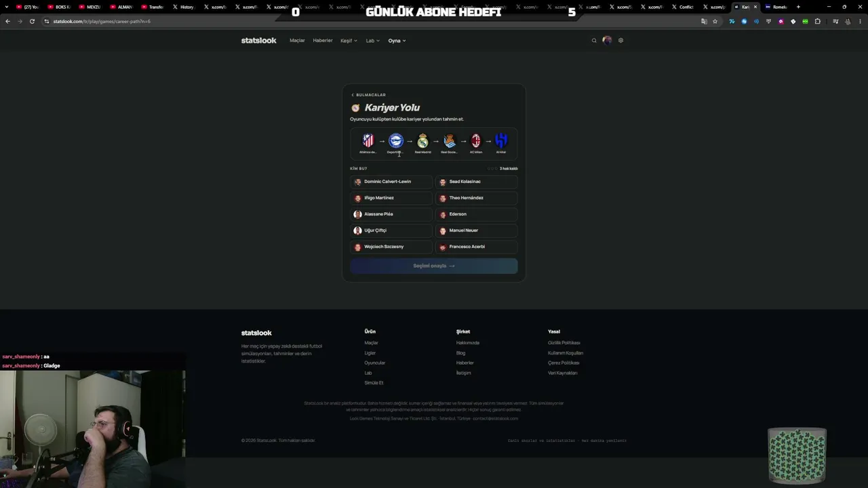Screen dimensions: 868x488
Task: Expand the Lab dropdown in navbar
Action: (372, 41)
